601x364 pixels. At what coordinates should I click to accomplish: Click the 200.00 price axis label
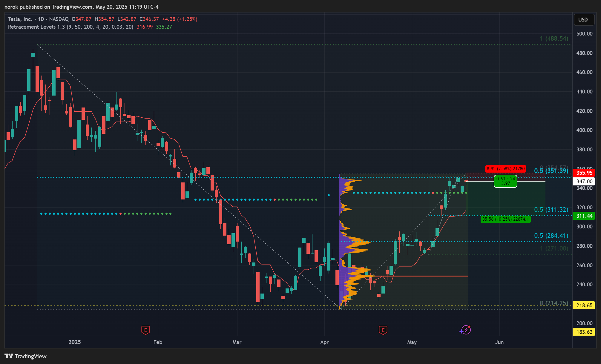584,323
